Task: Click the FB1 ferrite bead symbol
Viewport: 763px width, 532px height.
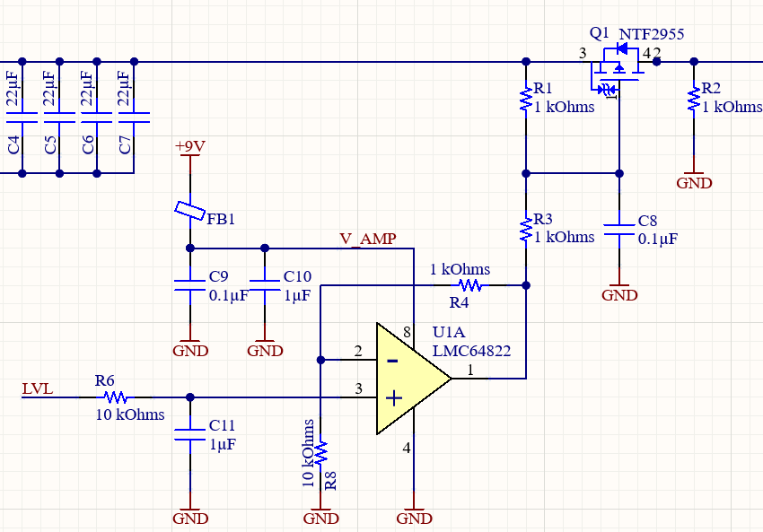Action: coord(189,211)
